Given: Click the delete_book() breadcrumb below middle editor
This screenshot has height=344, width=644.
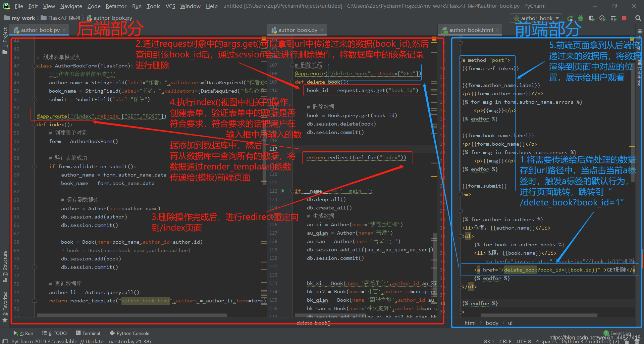Looking at the screenshot, I should pyautogui.click(x=313, y=323).
